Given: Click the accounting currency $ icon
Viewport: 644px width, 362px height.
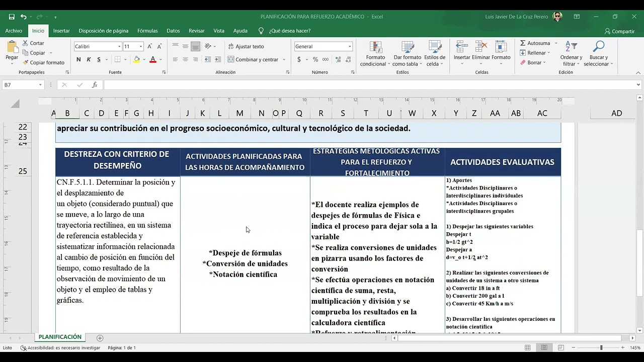Looking at the screenshot, I should click(x=299, y=59).
